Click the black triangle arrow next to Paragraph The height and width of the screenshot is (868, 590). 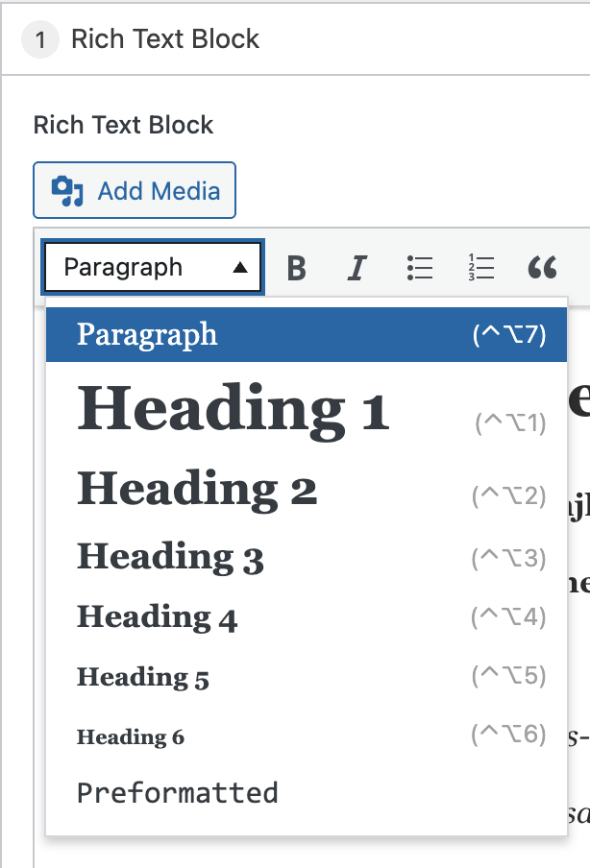click(x=241, y=268)
